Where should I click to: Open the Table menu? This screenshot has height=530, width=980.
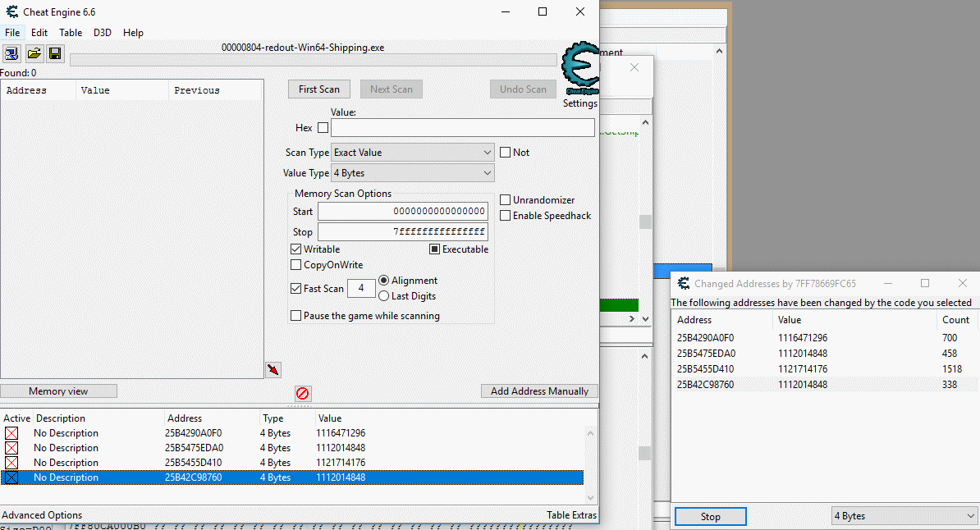tap(71, 33)
